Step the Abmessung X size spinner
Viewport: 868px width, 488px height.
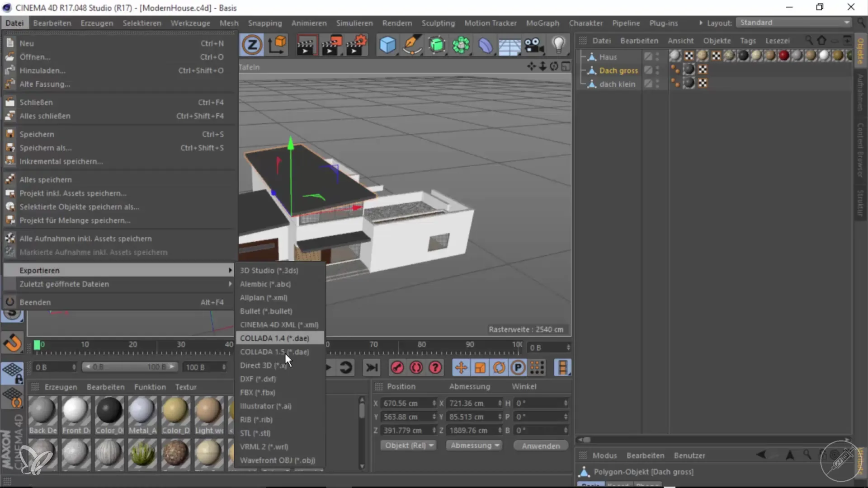pyautogui.click(x=500, y=403)
